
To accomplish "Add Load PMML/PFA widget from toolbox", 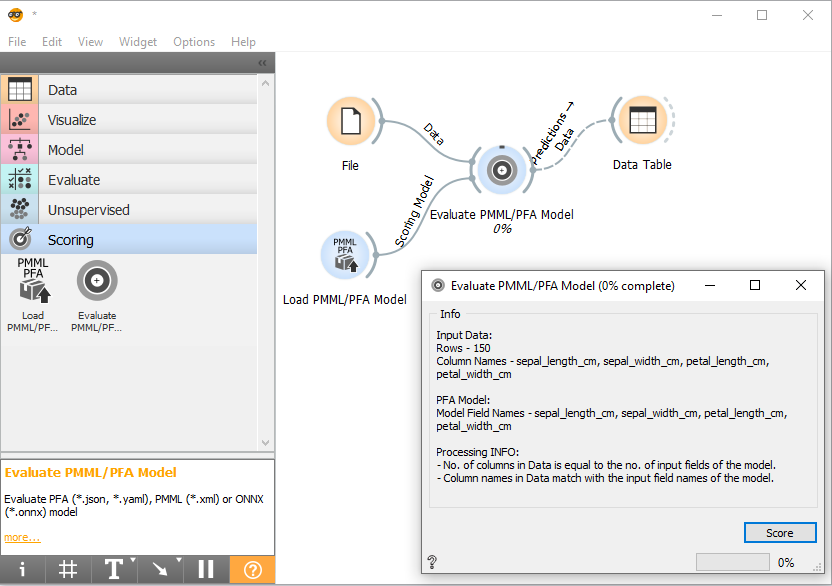I will click(x=33, y=295).
